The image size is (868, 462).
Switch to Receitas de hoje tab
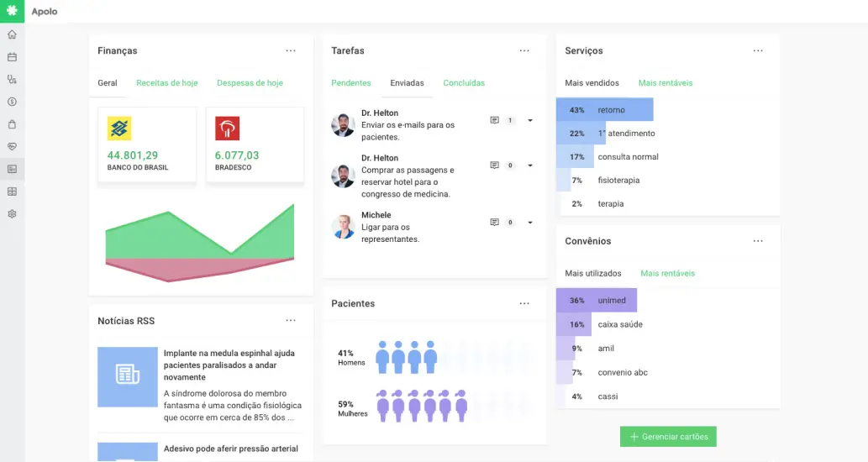166,83
